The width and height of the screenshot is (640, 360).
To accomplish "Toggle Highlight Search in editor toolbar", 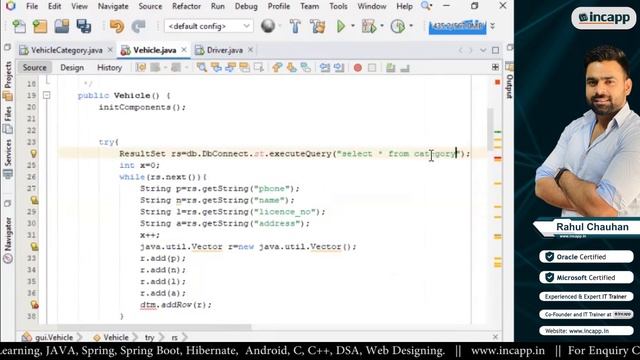I will coord(244,68).
